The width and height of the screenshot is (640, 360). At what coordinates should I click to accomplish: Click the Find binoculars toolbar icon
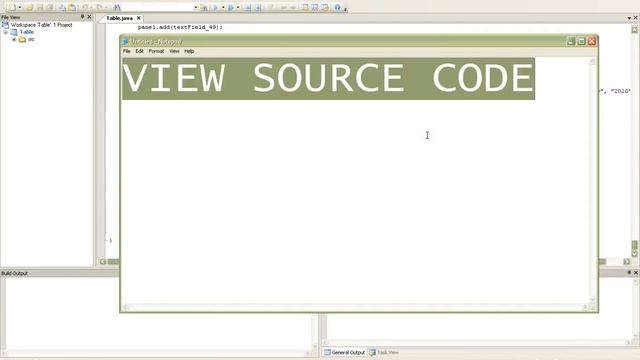pos(117,7)
